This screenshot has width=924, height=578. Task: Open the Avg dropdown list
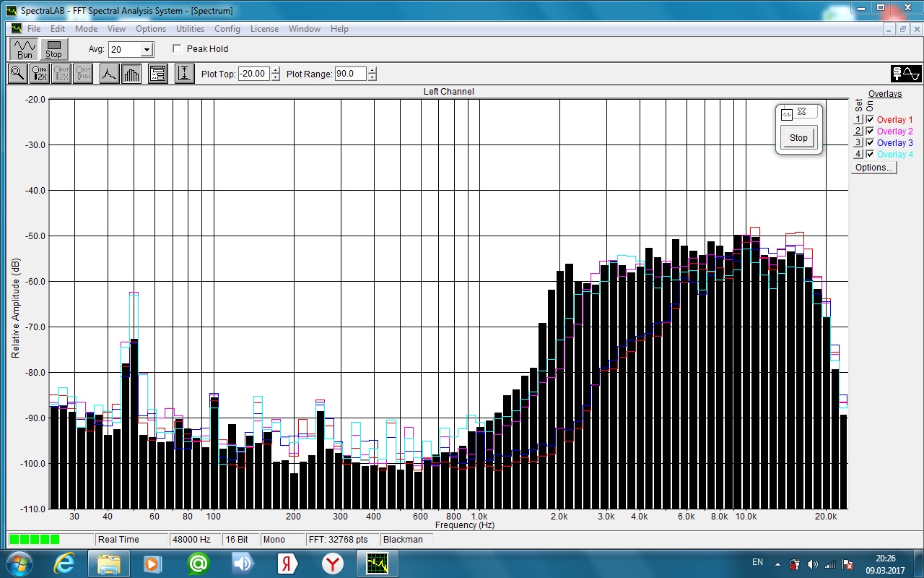pyautogui.click(x=147, y=50)
